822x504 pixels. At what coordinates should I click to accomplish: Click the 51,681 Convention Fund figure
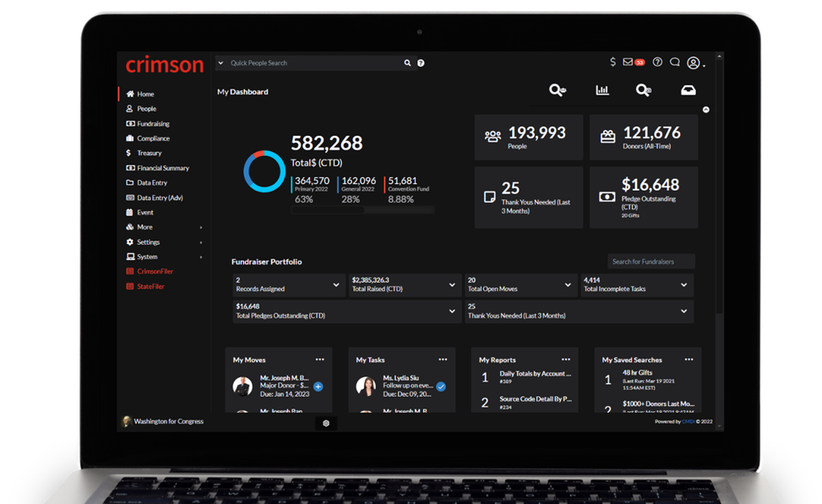tap(403, 181)
